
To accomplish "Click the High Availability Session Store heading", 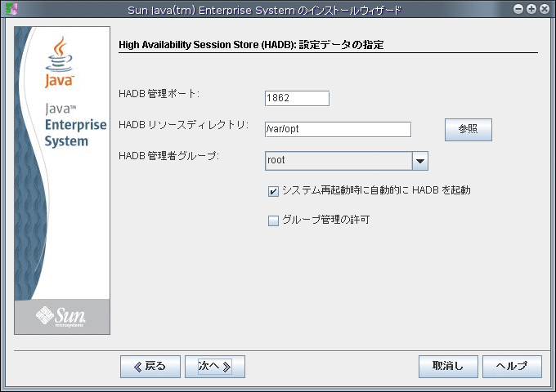I will (251, 45).
